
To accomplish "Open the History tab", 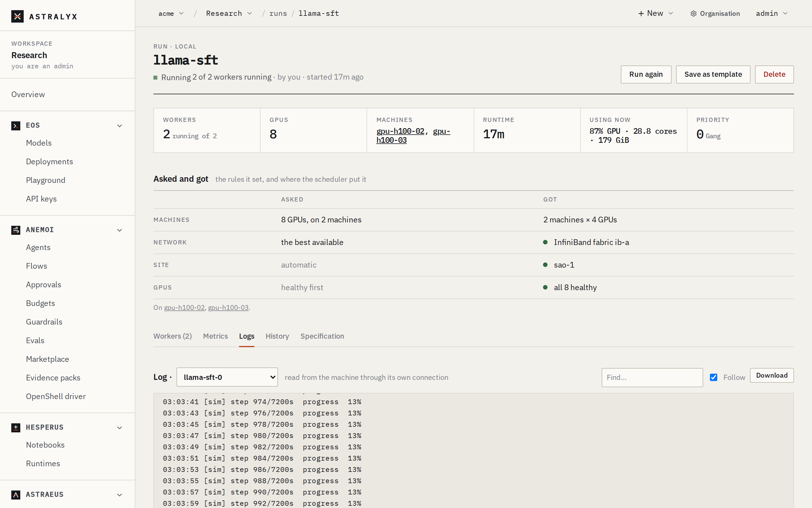I will [277, 336].
